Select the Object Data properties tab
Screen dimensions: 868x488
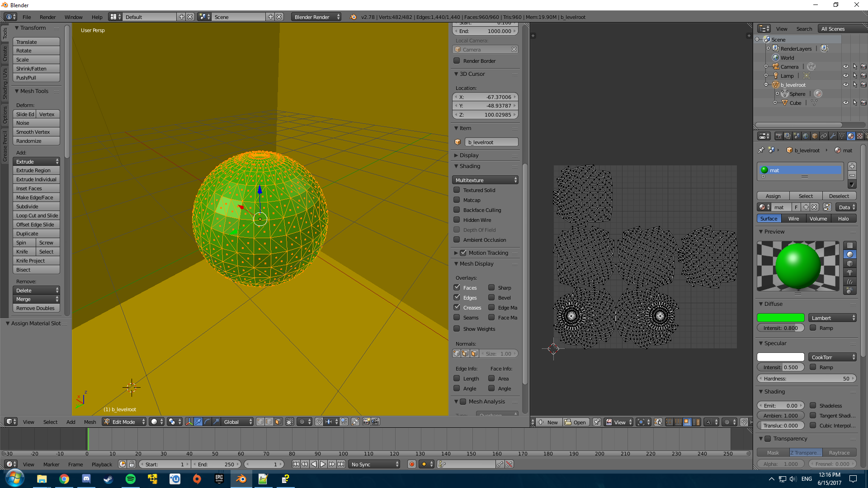tap(842, 136)
